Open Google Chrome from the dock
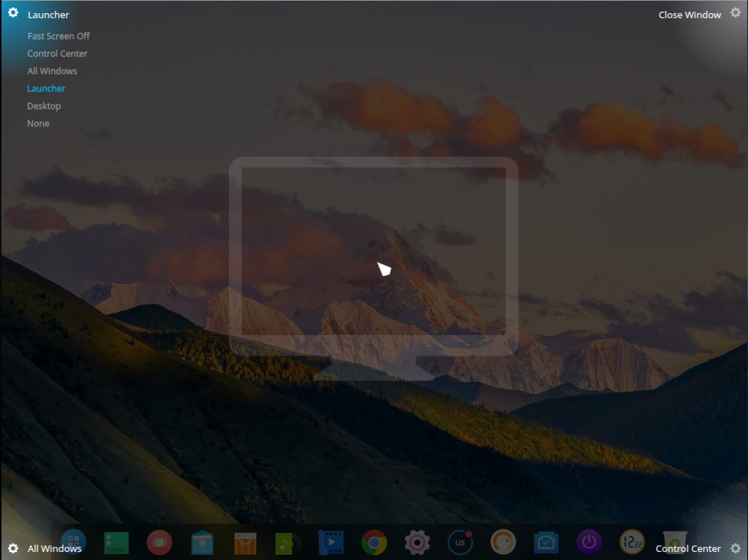The width and height of the screenshot is (748, 560). pyautogui.click(x=374, y=542)
